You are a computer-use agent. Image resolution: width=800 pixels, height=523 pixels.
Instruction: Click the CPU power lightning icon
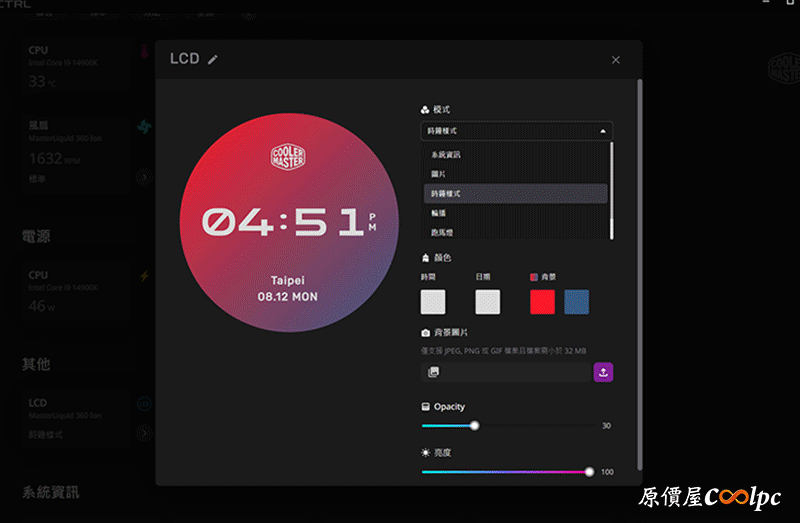144,276
